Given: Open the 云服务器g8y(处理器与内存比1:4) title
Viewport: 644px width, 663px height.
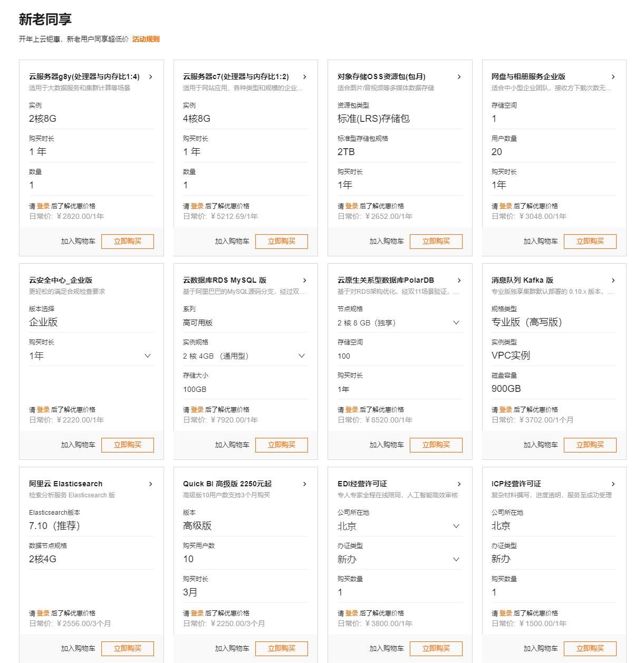Looking at the screenshot, I should pyautogui.click(x=84, y=77).
